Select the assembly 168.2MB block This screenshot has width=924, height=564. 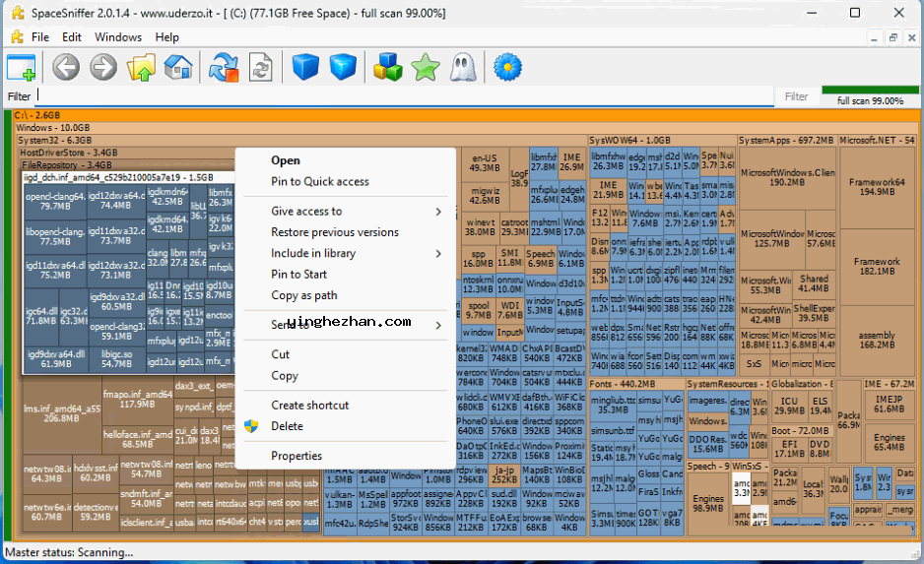pos(877,340)
